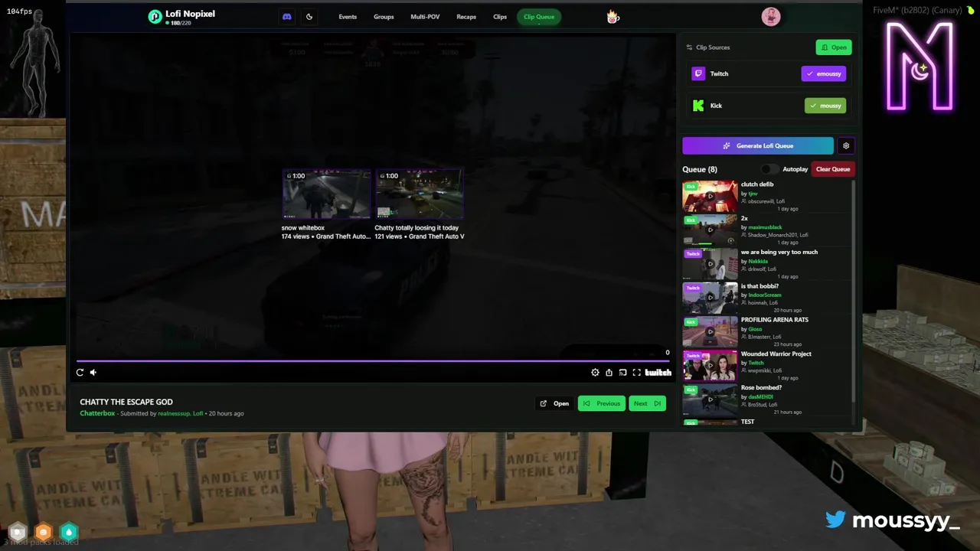Viewport: 980px width, 551px height.
Task: Click the teal hexagon HUD icon
Action: (69, 531)
